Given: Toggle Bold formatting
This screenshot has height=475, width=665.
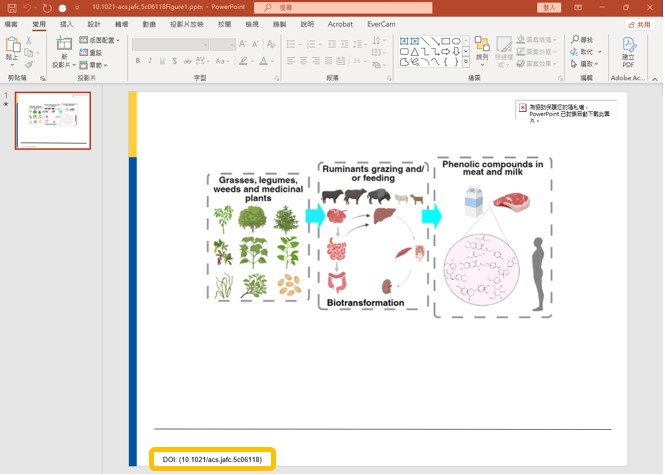Looking at the screenshot, I should pyautogui.click(x=138, y=61).
